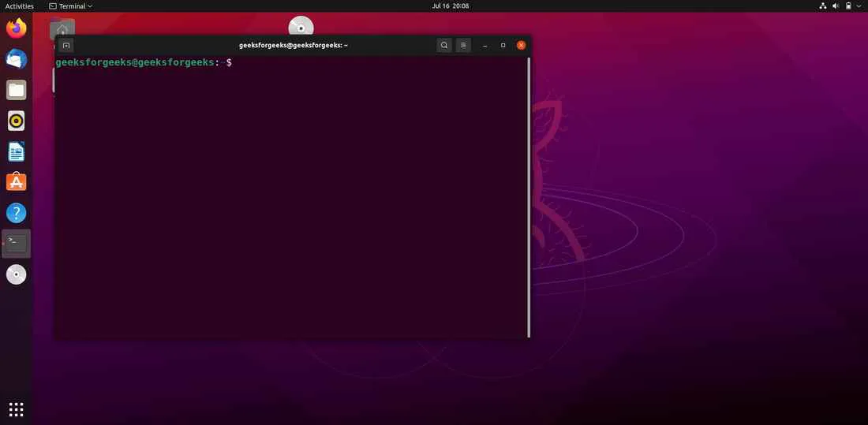Image resolution: width=868 pixels, height=425 pixels.
Task: Open a new terminal tab
Action: coord(66,46)
